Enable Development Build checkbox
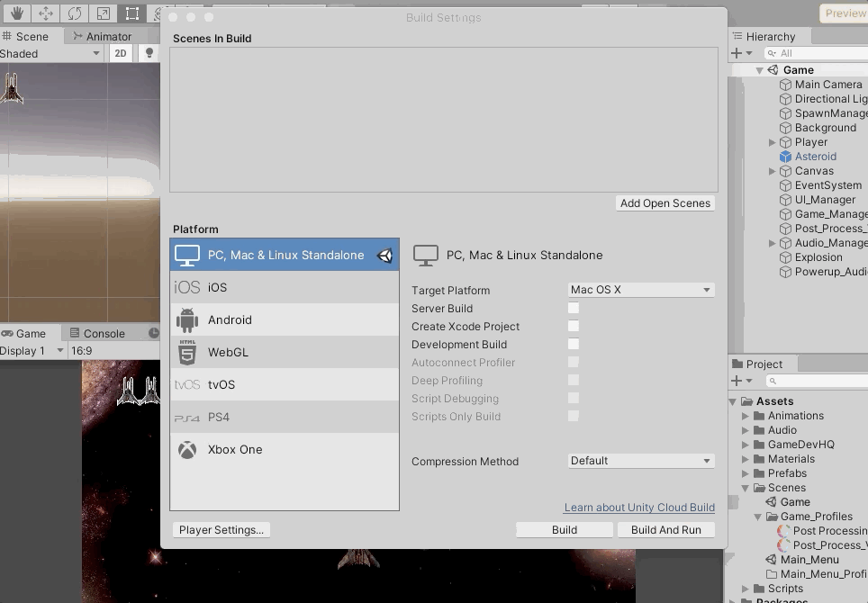 pyautogui.click(x=574, y=344)
